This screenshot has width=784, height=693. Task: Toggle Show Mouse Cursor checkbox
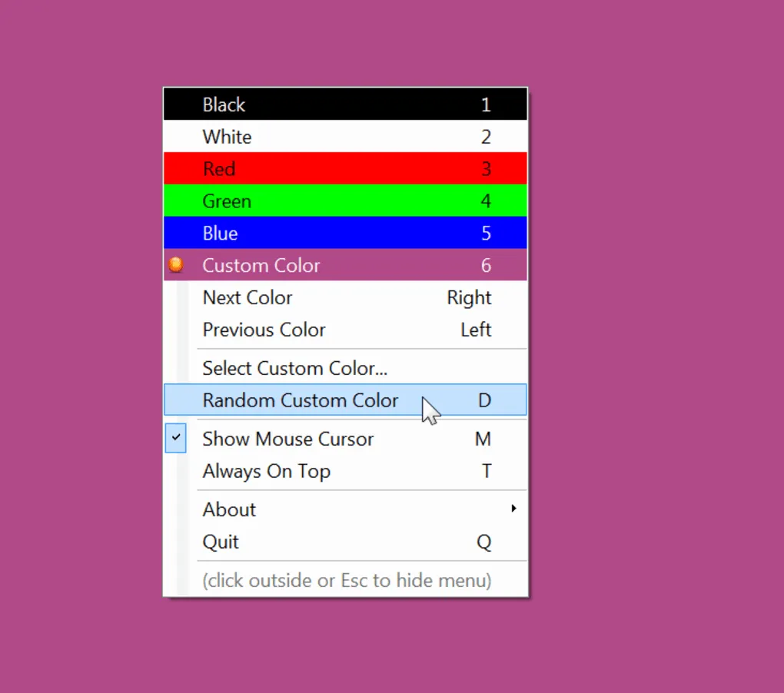coord(345,438)
